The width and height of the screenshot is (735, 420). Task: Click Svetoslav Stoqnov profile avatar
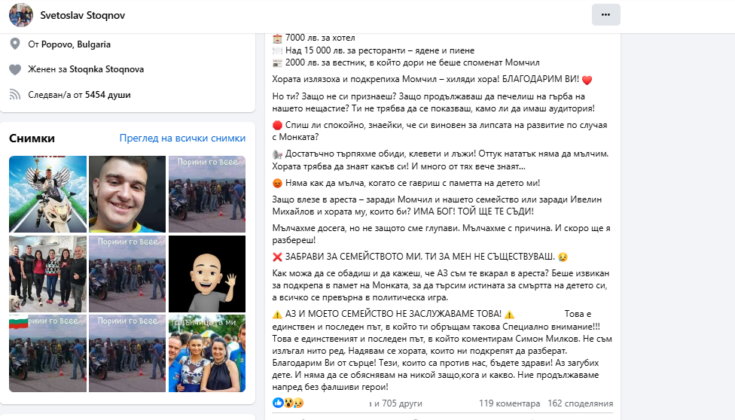point(21,15)
